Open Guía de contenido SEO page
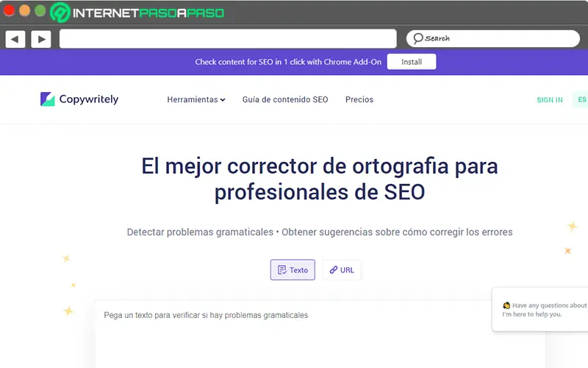Image resolution: width=588 pixels, height=368 pixels. 285,99
